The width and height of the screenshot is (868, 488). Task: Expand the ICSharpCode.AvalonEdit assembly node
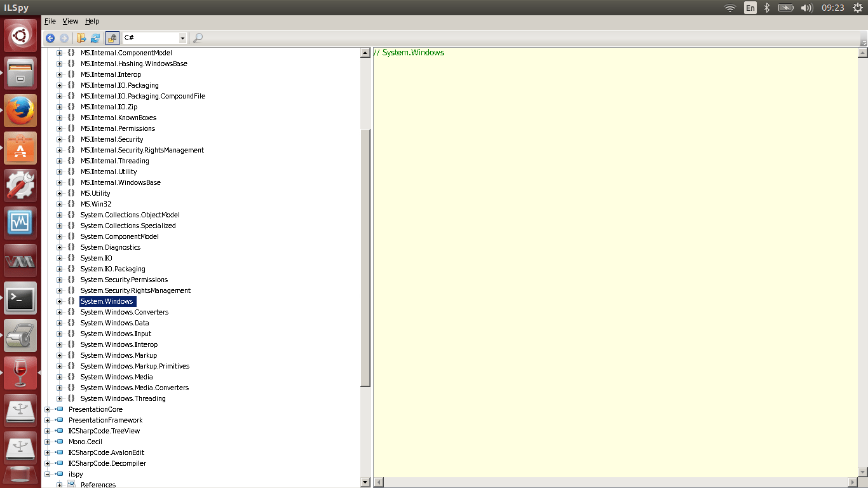tap(47, 452)
